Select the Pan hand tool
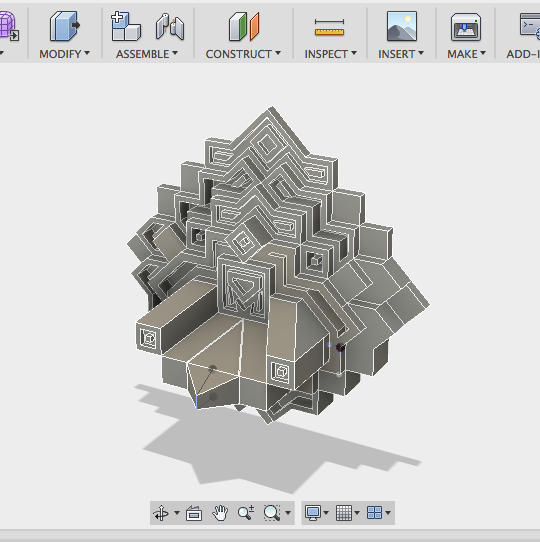The height and width of the screenshot is (542, 540). (220, 513)
